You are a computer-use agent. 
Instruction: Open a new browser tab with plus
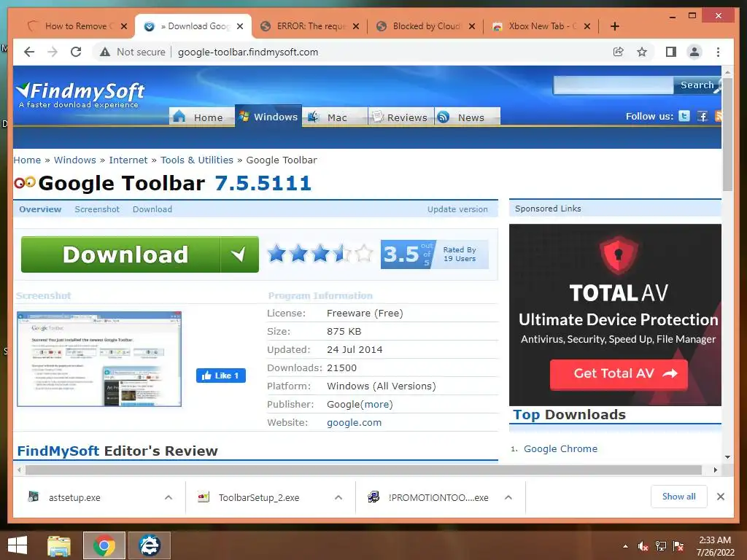pyautogui.click(x=614, y=26)
